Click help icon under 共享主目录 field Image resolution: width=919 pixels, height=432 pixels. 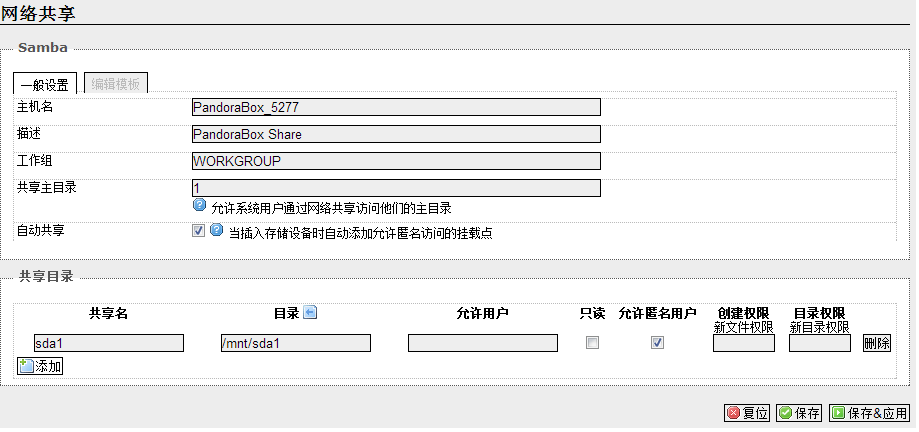200,206
